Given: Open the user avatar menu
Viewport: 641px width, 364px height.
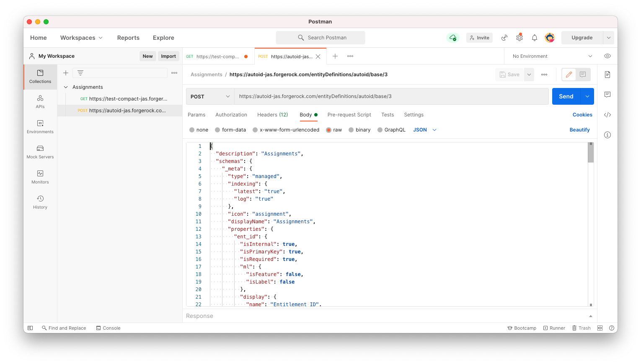Looking at the screenshot, I should point(550,38).
